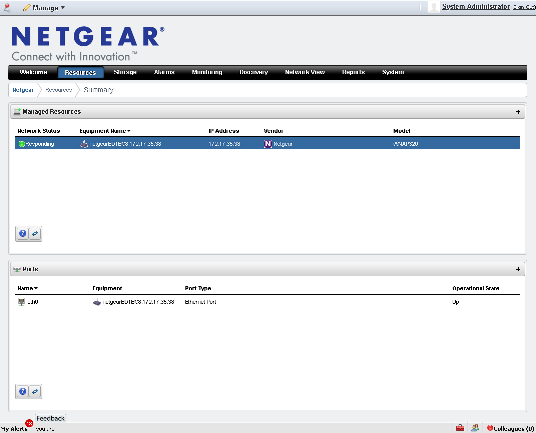Switch to the Reports tab
Screen dimensions: 536x433
tap(353, 72)
